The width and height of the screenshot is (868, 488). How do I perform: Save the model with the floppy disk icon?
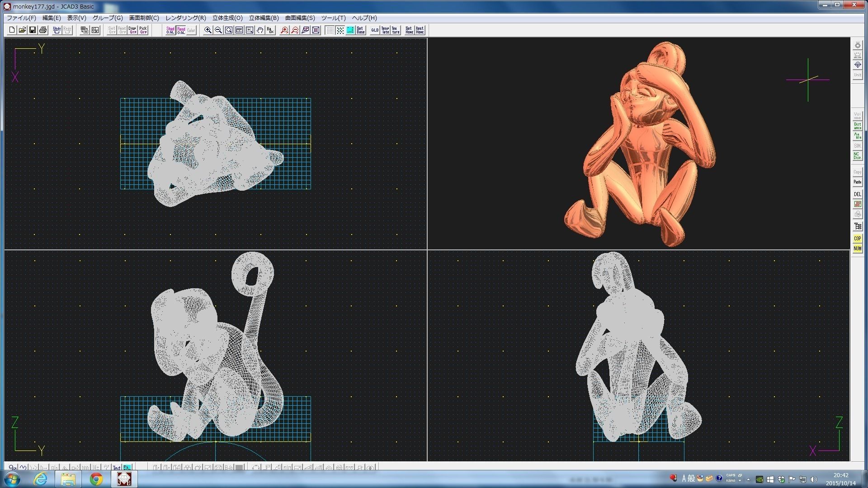click(33, 30)
